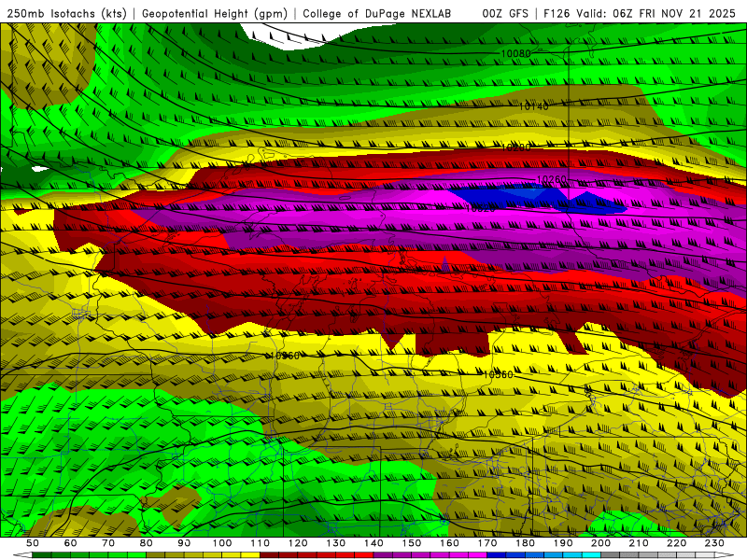Click the "250mb Isotachs (kts)" title text
The image size is (747, 560).
click(67, 14)
